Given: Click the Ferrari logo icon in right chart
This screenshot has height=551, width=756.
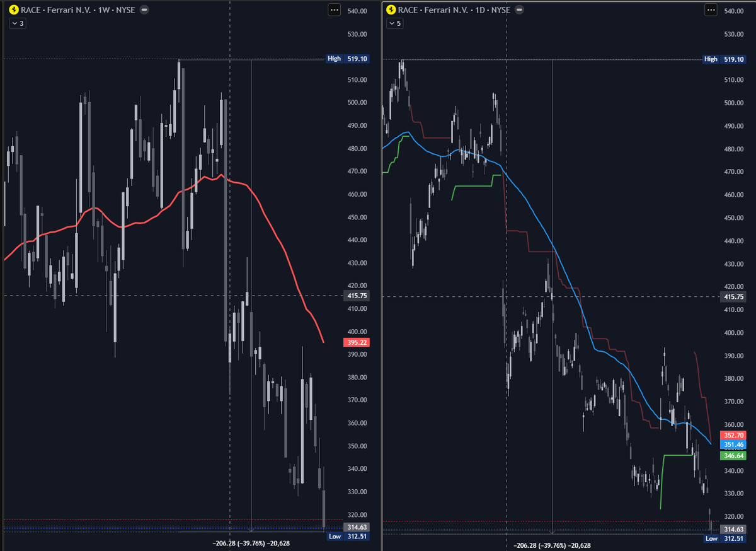Looking at the screenshot, I should (x=391, y=10).
